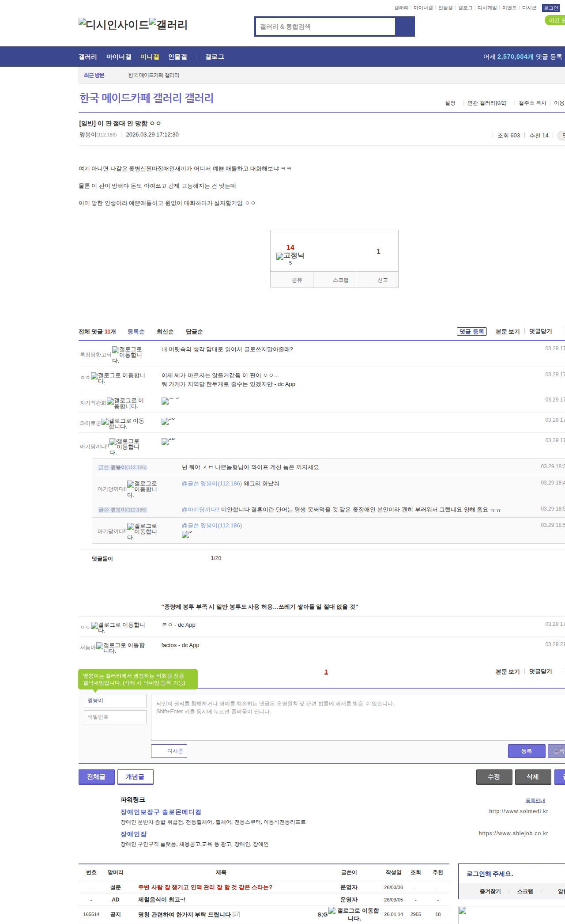This screenshot has width=565, height=924.
Task: Open the 디시콘 top link
Action: tap(529, 8)
